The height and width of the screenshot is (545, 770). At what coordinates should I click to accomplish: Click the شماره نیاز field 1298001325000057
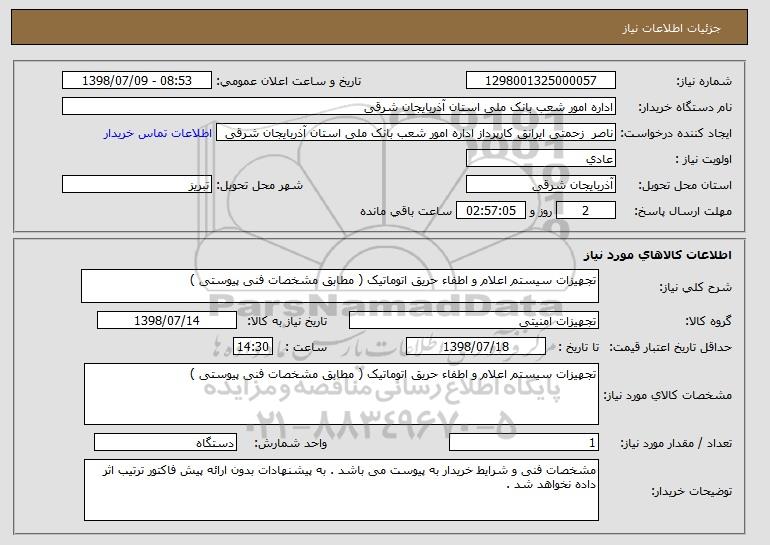coord(541,81)
